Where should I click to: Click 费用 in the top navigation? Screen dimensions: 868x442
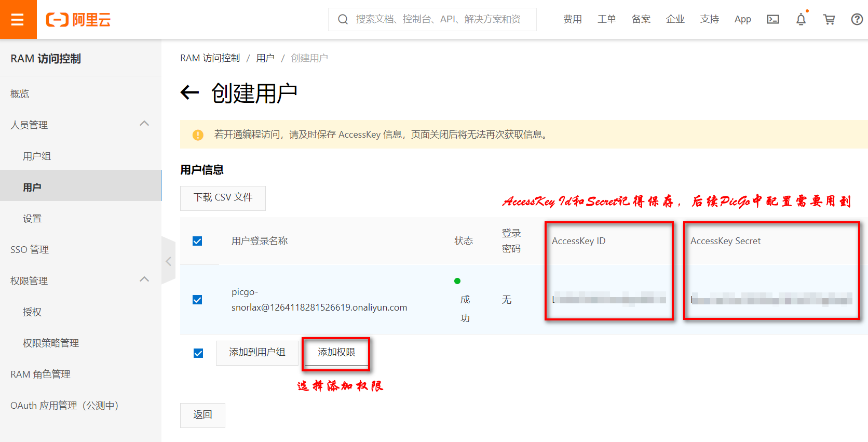click(573, 19)
